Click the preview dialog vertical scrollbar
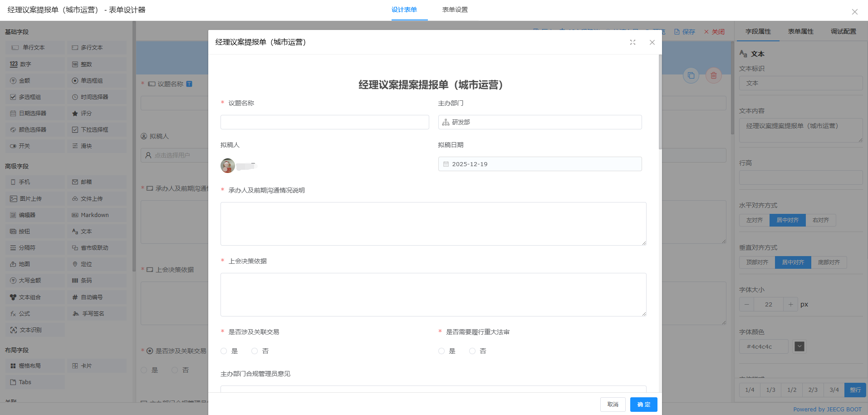The image size is (868, 415). pos(660,102)
